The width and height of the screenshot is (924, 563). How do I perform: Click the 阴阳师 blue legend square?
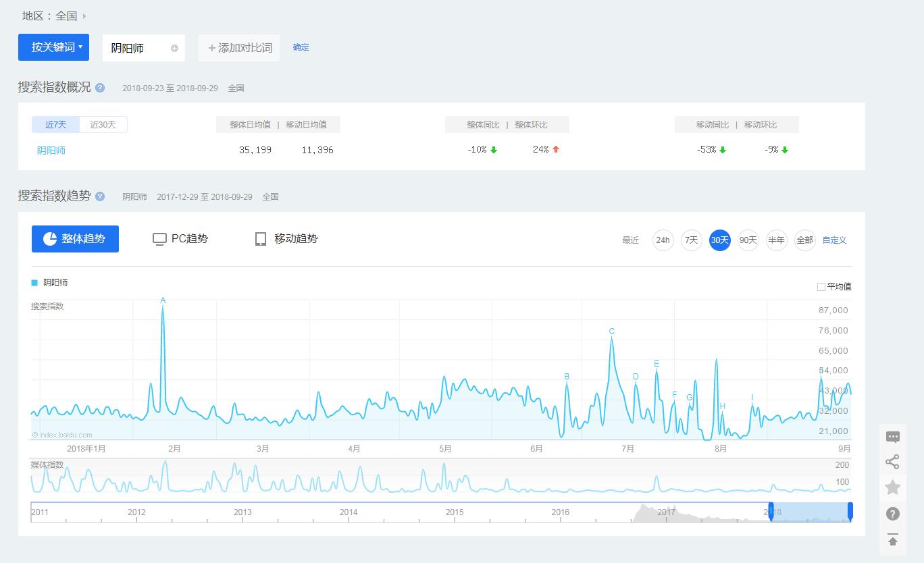34,283
